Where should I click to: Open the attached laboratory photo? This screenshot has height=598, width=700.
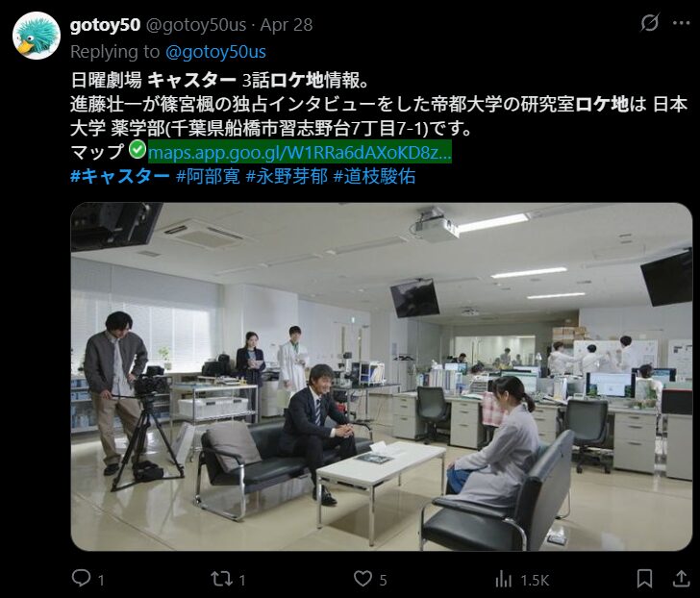pyautogui.click(x=381, y=377)
